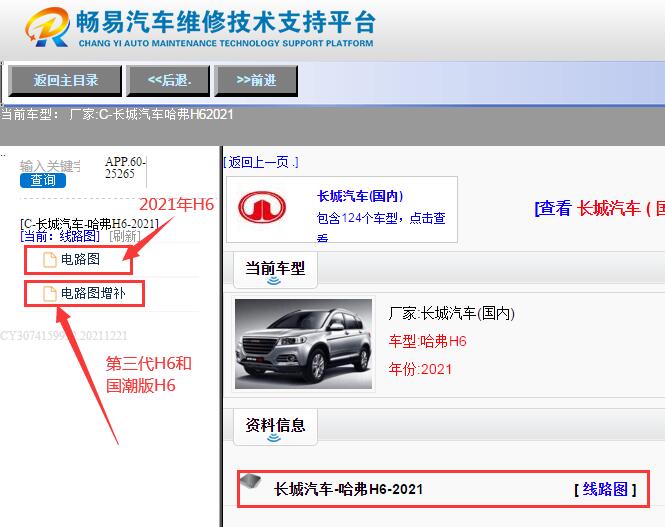This screenshot has width=665, height=527.
Task: Open the 线路图 link for 哈弗H6-2021
Action: 605,489
